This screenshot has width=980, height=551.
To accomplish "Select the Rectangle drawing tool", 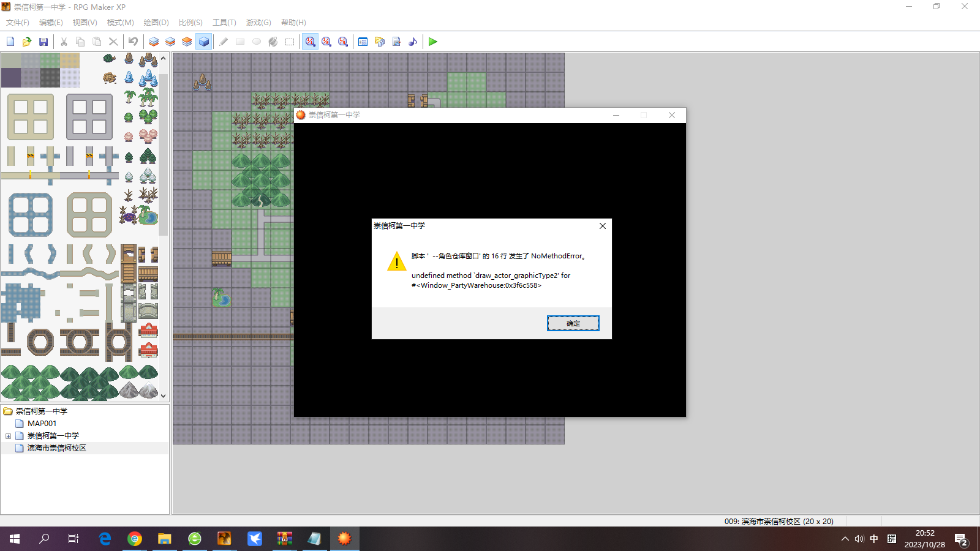I will tap(240, 42).
